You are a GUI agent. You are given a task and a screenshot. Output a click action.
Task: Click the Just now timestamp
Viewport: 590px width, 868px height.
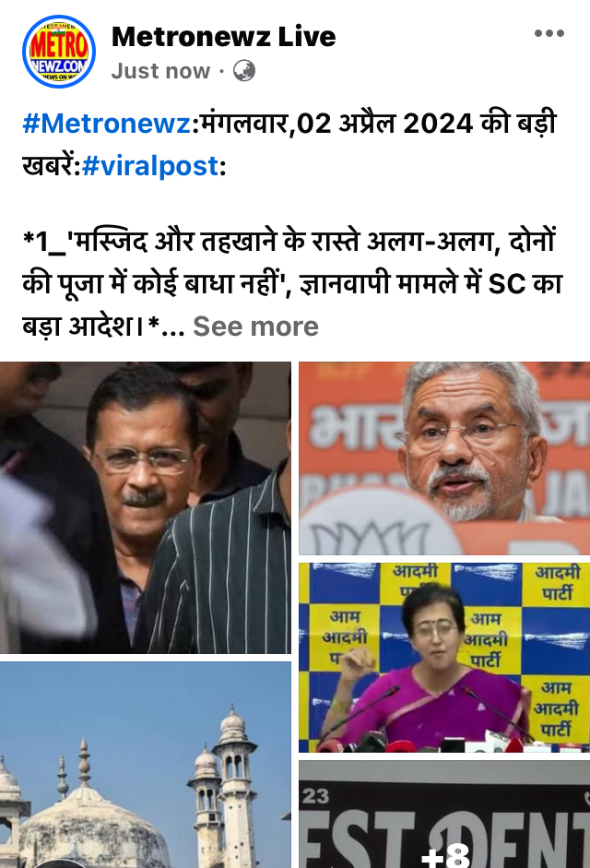pos(160,71)
